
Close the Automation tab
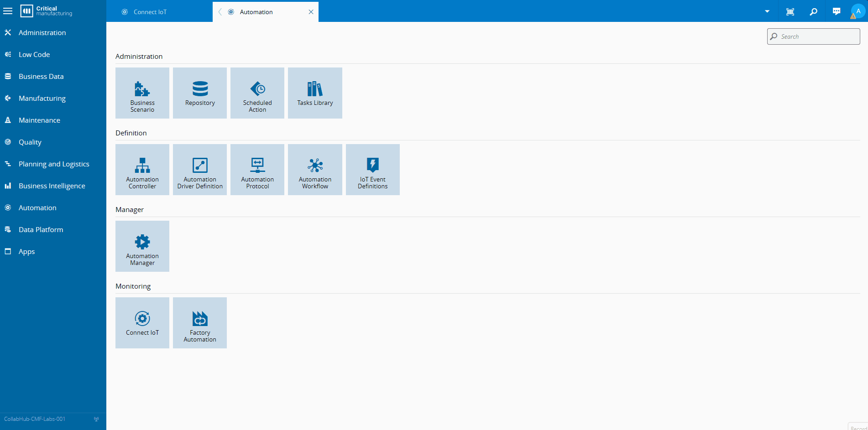311,12
